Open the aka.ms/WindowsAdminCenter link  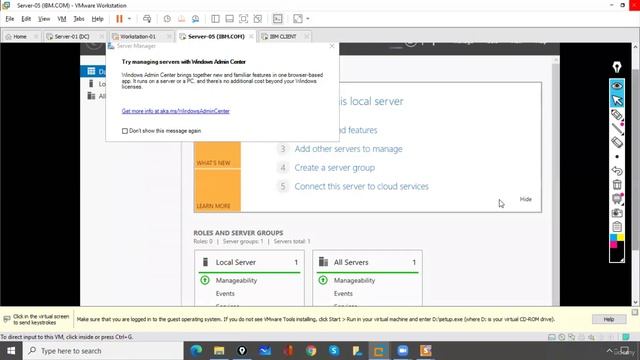176,111
